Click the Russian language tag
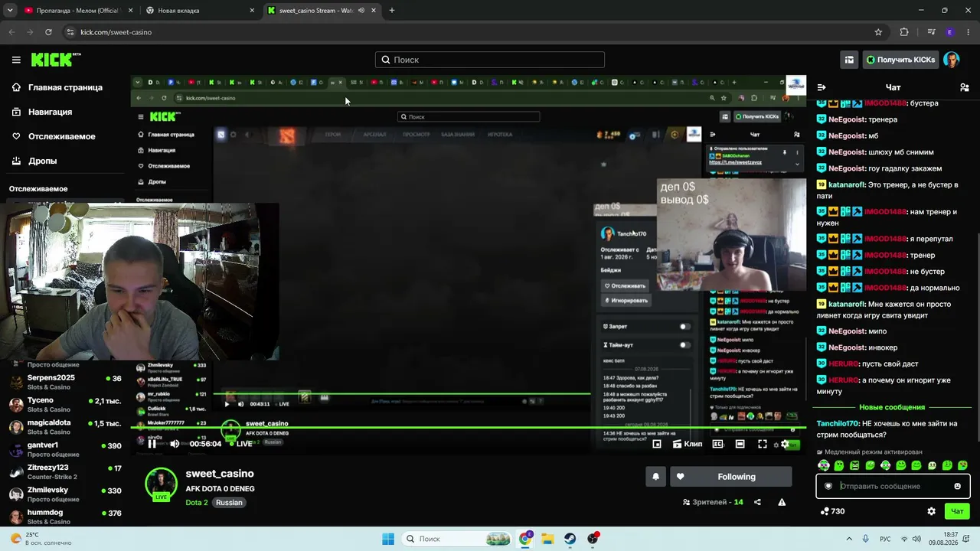980x551 pixels. coord(229,503)
